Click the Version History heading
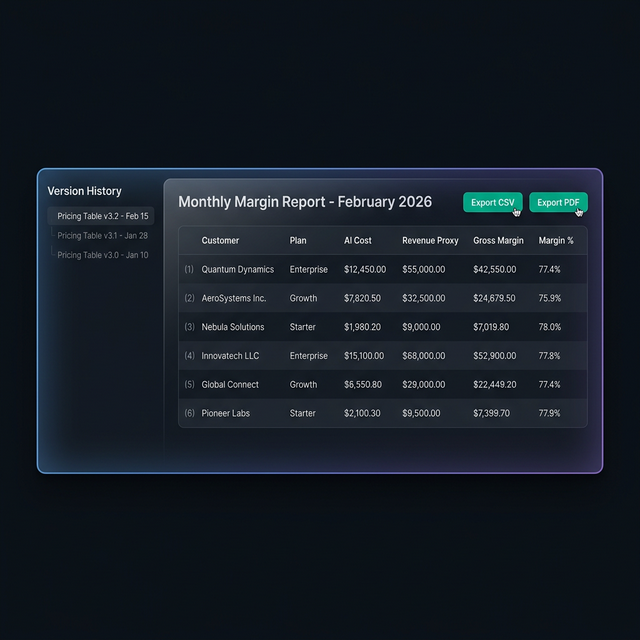This screenshot has height=640, width=640. pyautogui.click(x=84, y=191)
